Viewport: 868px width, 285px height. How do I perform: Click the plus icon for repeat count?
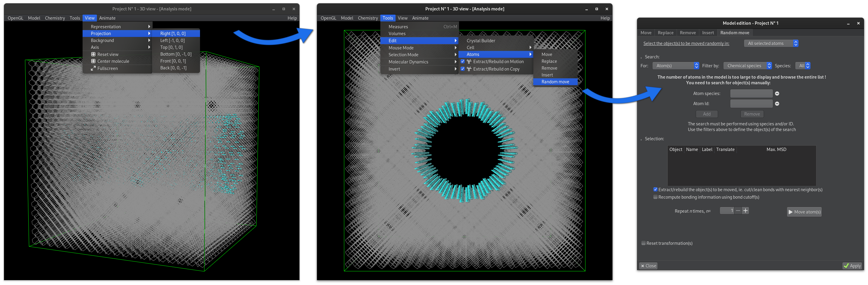[745, 211]
